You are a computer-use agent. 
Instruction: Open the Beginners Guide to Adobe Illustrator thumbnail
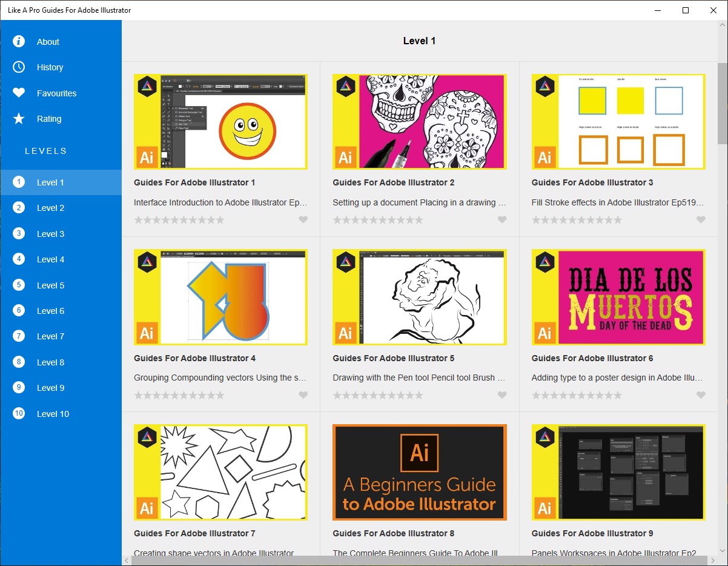click(419, 472)
